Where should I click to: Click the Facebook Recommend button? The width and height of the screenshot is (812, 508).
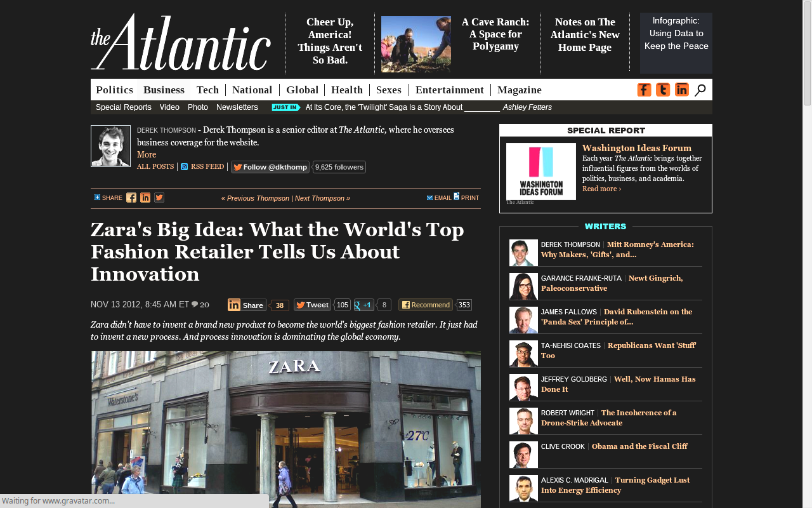(426, 305)
